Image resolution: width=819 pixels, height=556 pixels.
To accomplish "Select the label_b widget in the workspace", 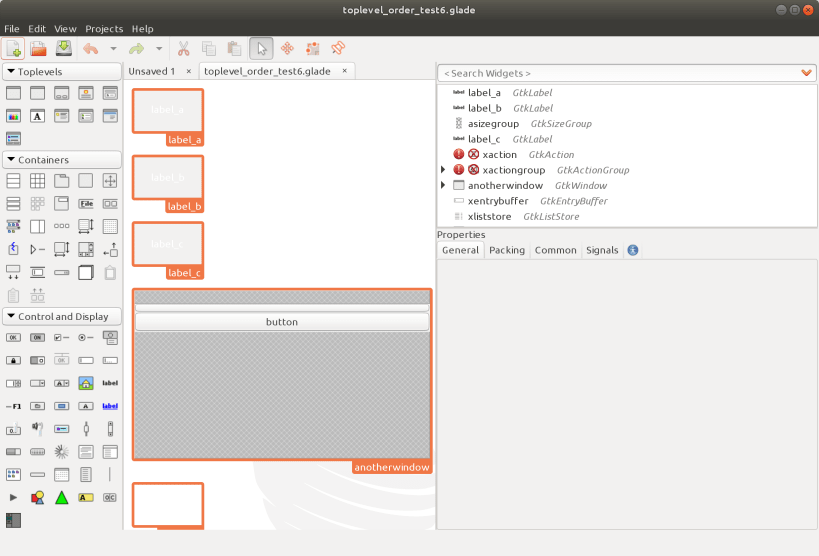I will coord(168,178).
